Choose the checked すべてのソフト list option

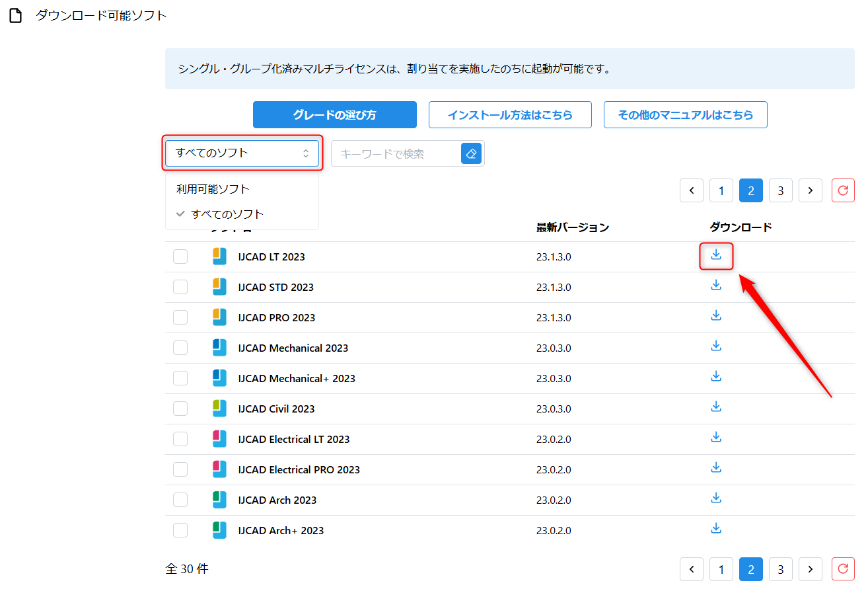click(x=242, y=214)
